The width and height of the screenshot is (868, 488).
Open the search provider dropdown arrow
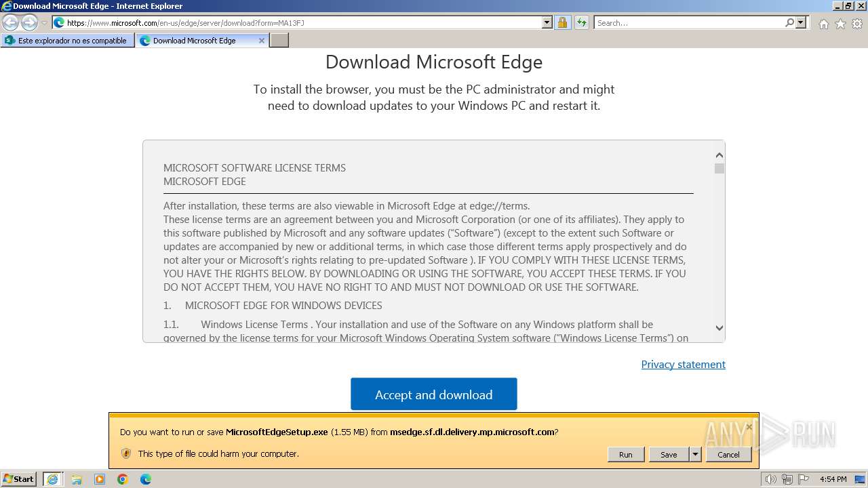802,22
